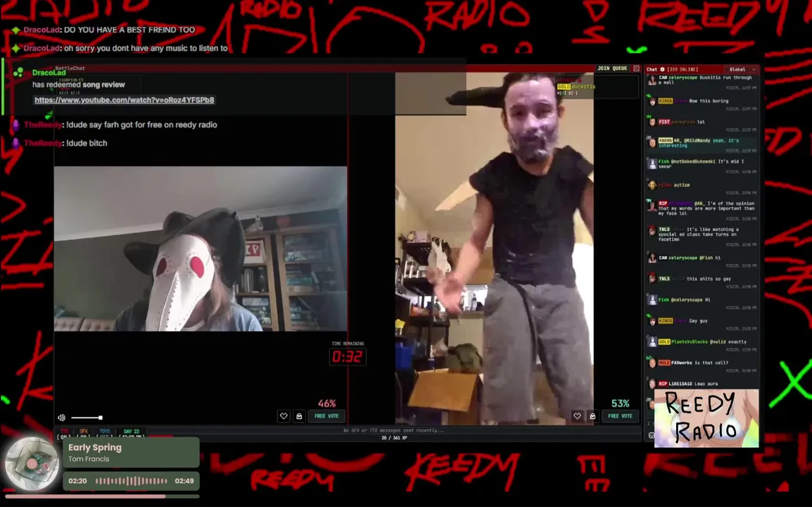Click the square icon beside JOIN QUEUE
Viewport: 812px width, 507px height.
tap(636, 68)
